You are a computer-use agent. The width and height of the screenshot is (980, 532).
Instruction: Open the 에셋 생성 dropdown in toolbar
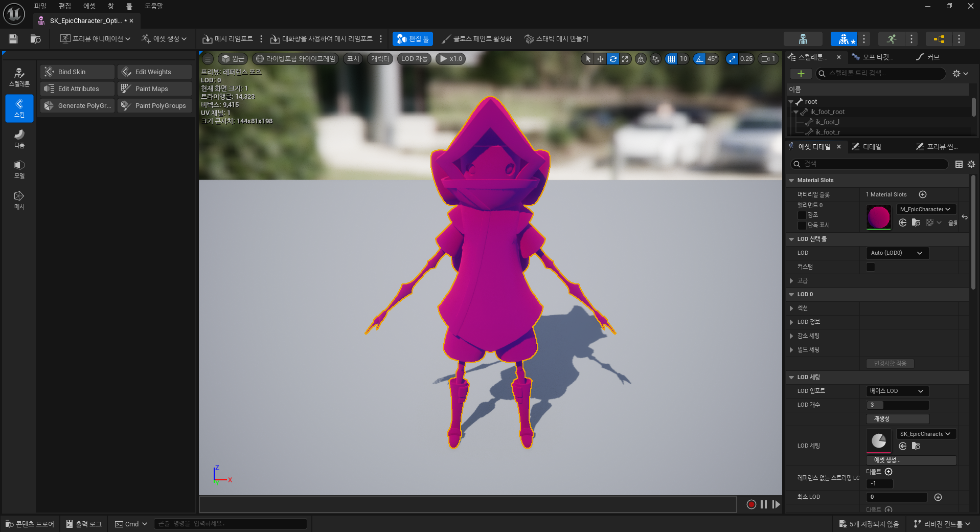click(x=164, y=39)
